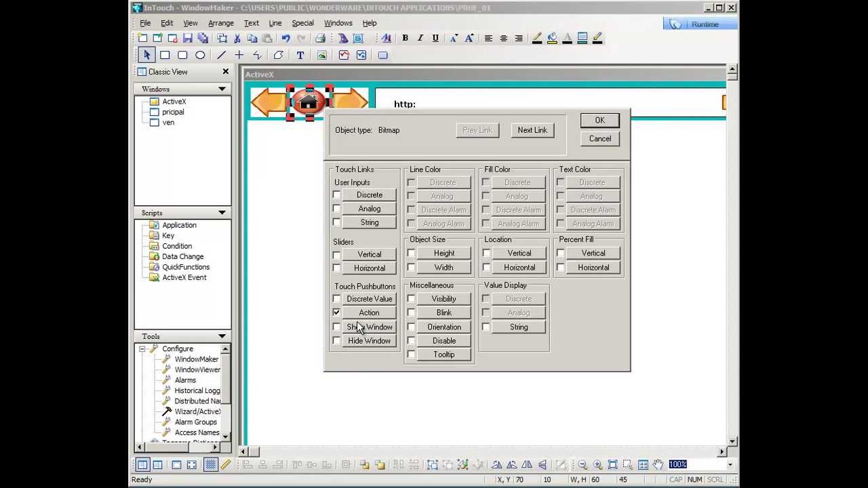Expand the Tools panel dropdown arrow
This screenshot has width=868, height=488.
tap(222, 336)
